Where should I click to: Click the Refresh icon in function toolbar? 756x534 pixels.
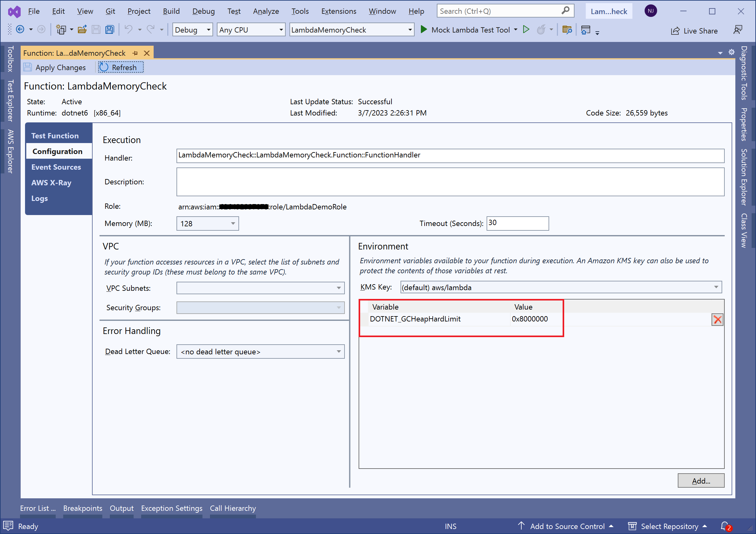coord(104,68)
